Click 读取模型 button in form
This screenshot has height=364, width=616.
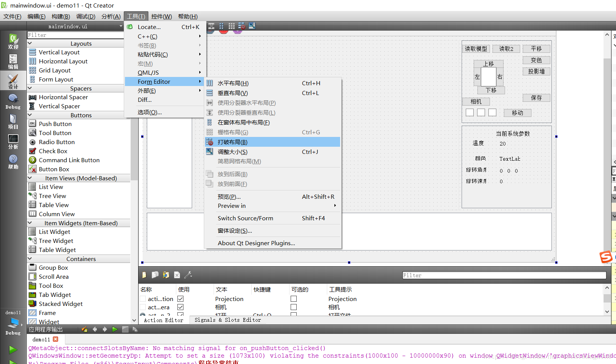[476, 49]
